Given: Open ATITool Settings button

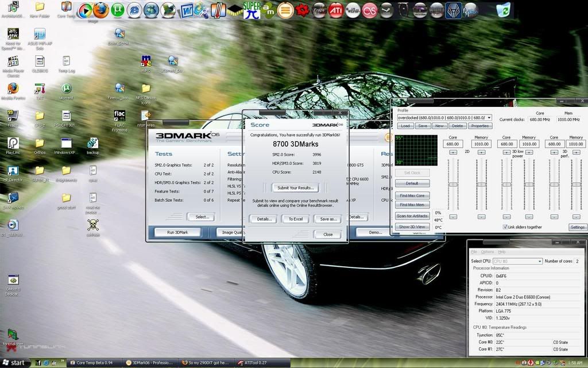Looking at the screenshot, I should click(x=578, y=227).
